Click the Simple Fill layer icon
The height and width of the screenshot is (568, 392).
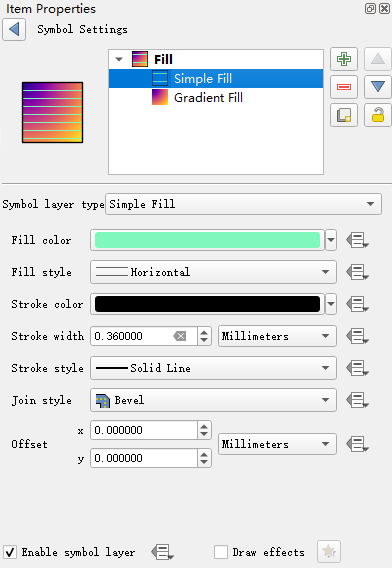point(160,78)
